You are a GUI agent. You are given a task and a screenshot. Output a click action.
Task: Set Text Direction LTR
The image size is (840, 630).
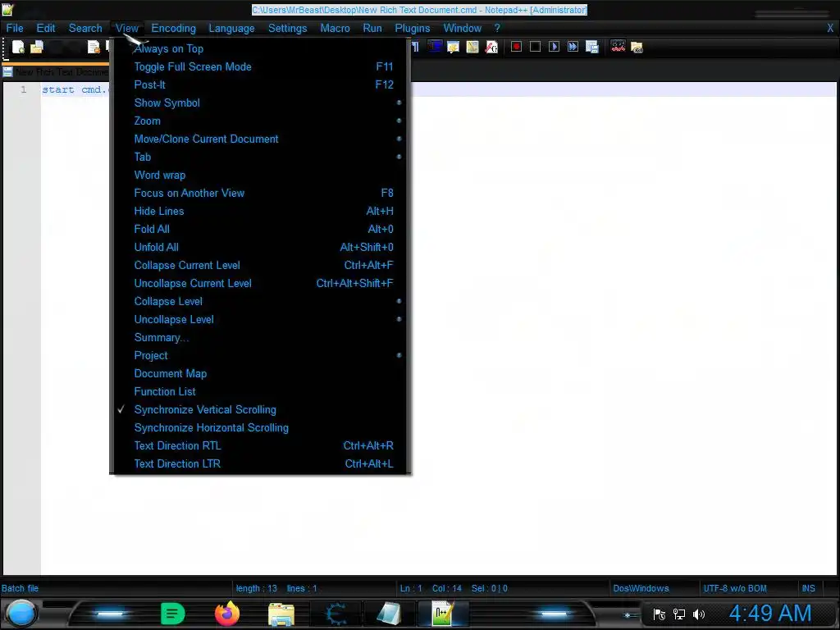click(260, 464)
